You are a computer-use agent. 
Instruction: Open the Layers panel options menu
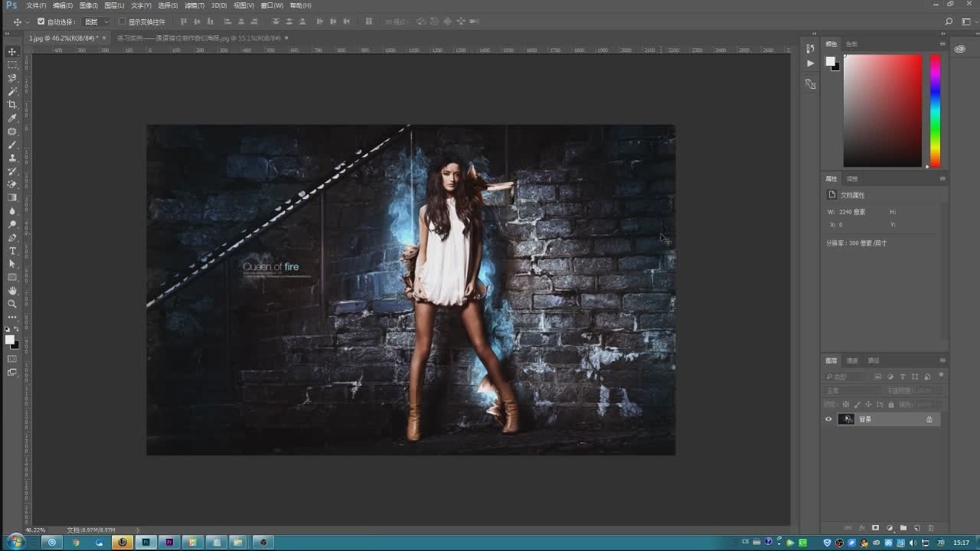(942, 360)
